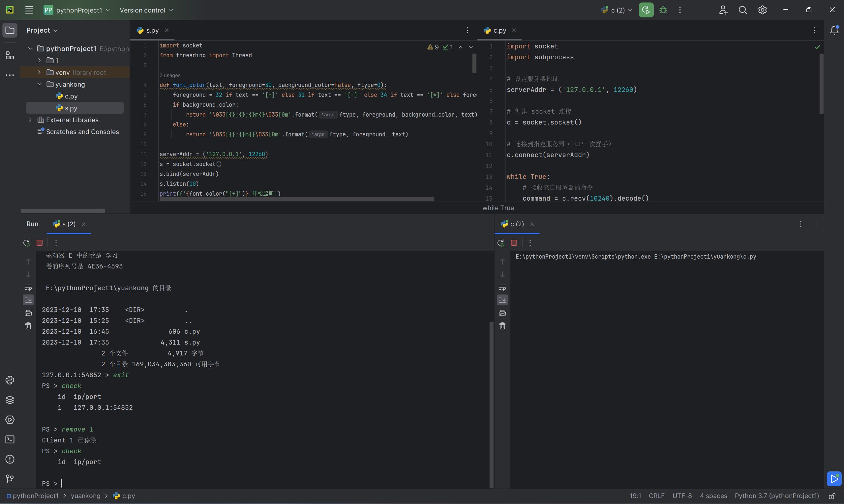The width and height of the screenshot is (844, 504).
Task: Toggle scroll to end in c (2) console
Action: [x=502, y=300]
